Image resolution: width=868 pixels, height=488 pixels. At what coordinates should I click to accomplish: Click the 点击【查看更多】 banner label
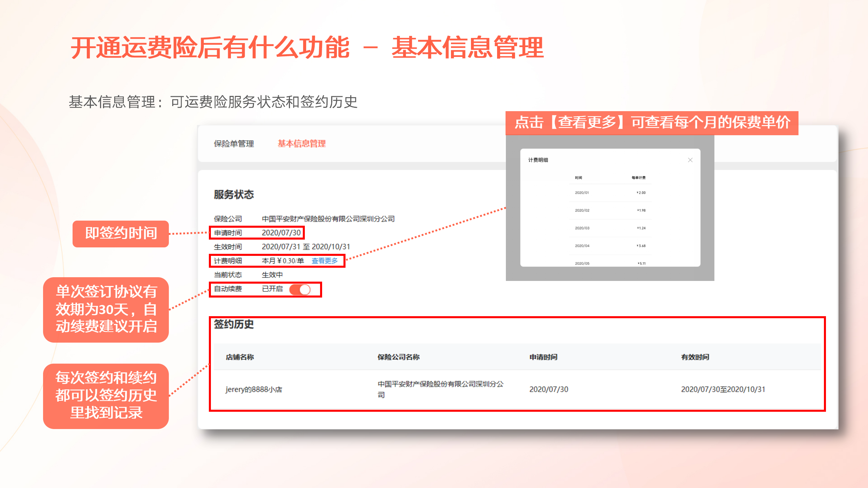tap(652, 123)
